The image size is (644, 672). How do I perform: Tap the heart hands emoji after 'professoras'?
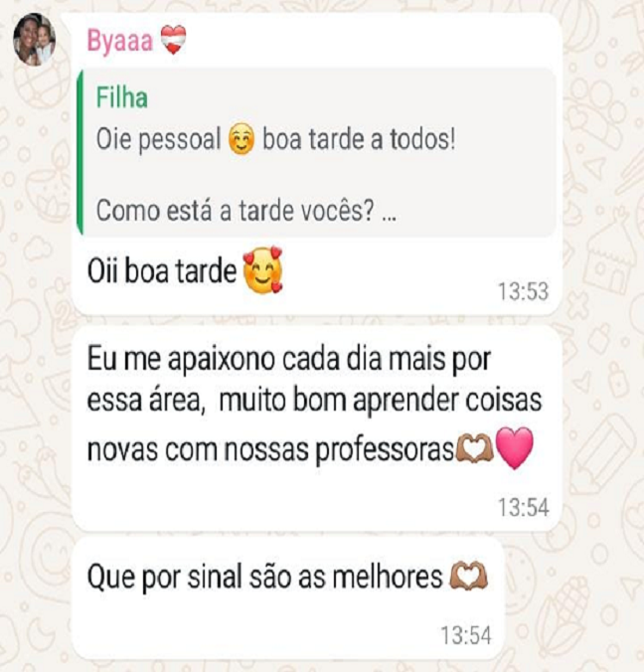(474, 448)
